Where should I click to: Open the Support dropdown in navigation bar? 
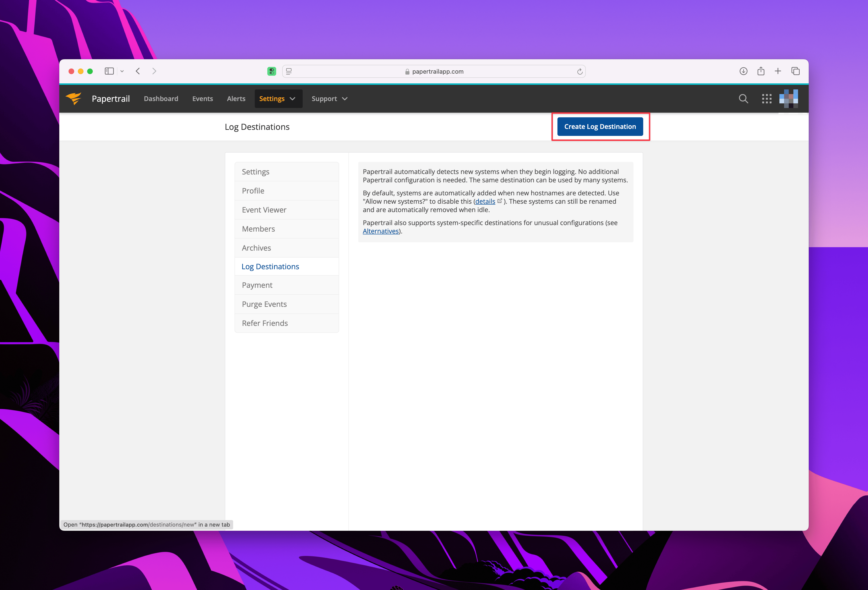pyautogui.click(x=329, y=98)
